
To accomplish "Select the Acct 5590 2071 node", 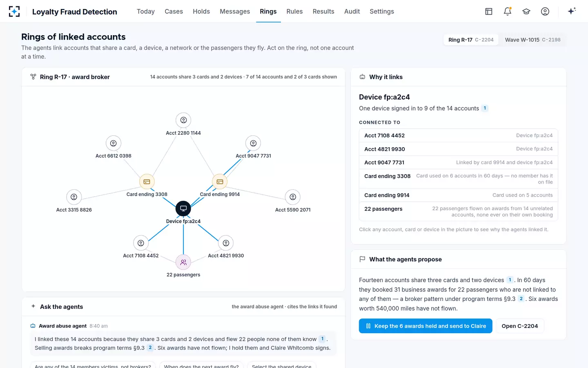I will (293, 197).
